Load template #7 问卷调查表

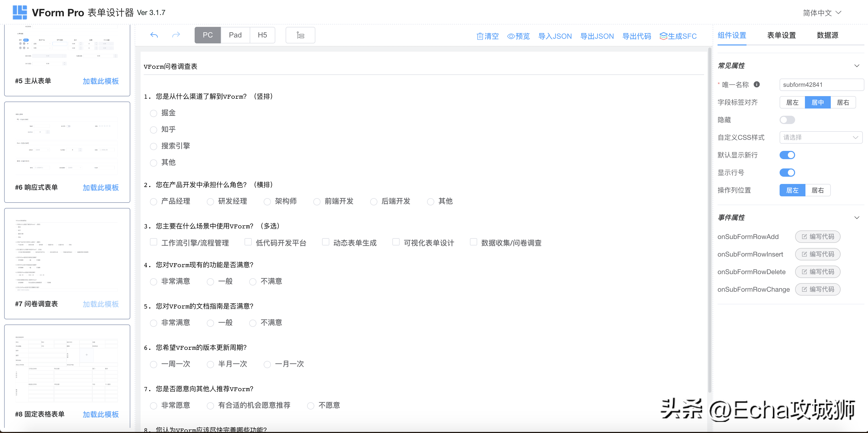pos(101,304)
